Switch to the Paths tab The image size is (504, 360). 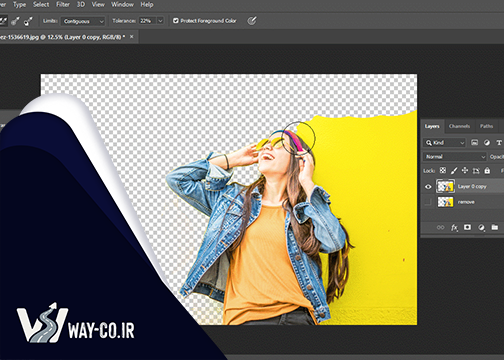pyautogui.click(x=486, y=126)
